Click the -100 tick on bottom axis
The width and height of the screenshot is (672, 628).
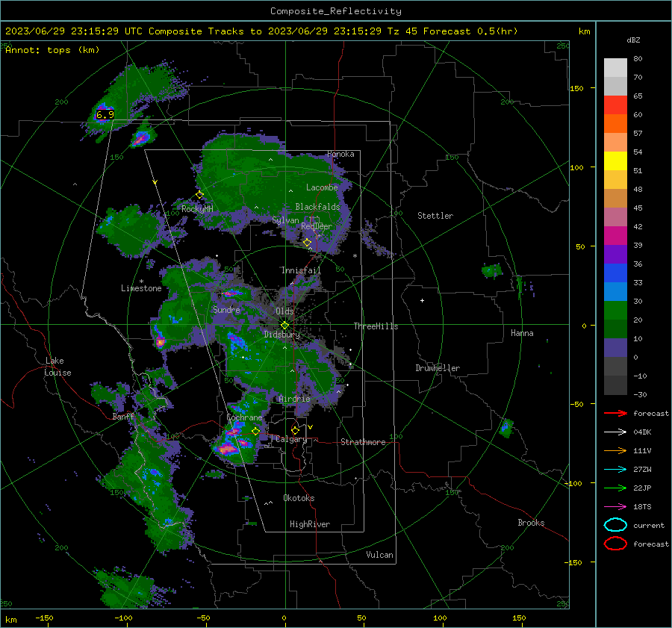123,618
